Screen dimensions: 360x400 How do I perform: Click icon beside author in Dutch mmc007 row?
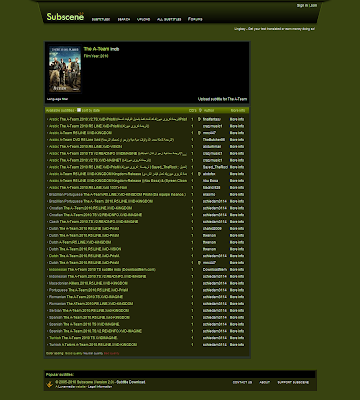[199, 263]
